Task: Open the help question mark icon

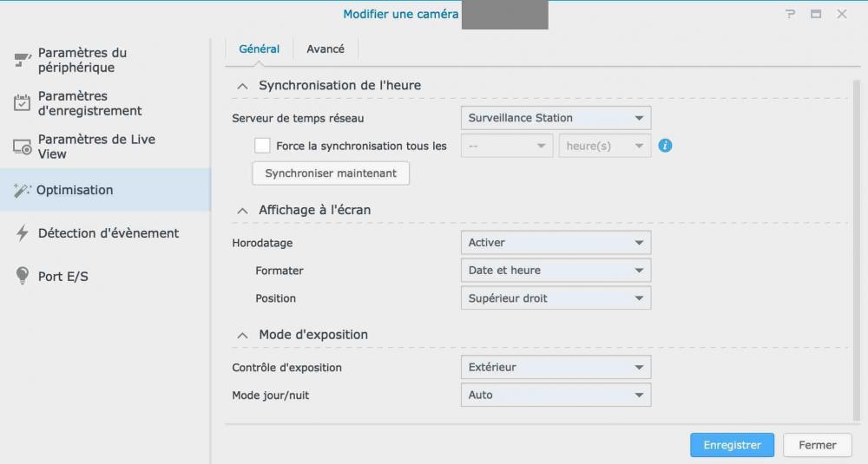Action: click(x=791, y=14)
